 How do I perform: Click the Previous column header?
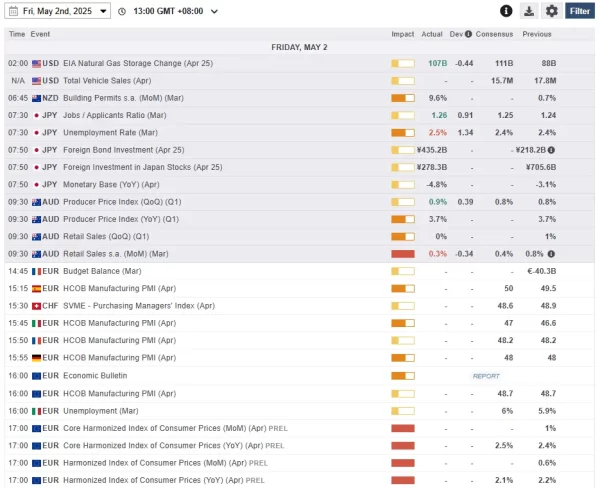point(537,34)
